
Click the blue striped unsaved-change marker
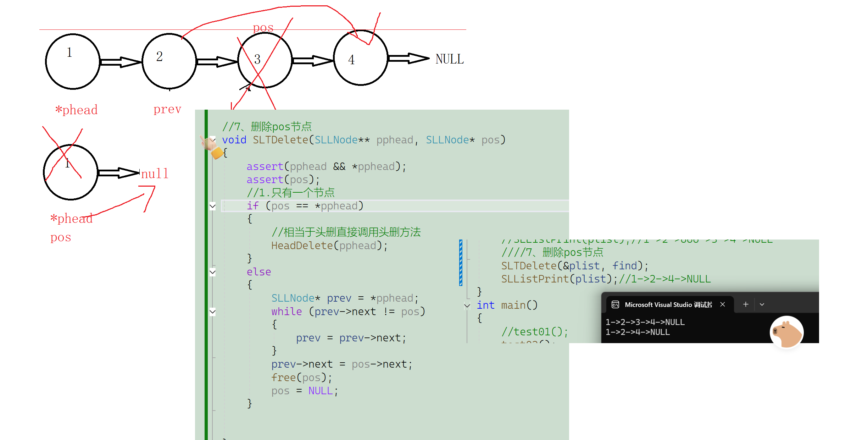(461, 263)
